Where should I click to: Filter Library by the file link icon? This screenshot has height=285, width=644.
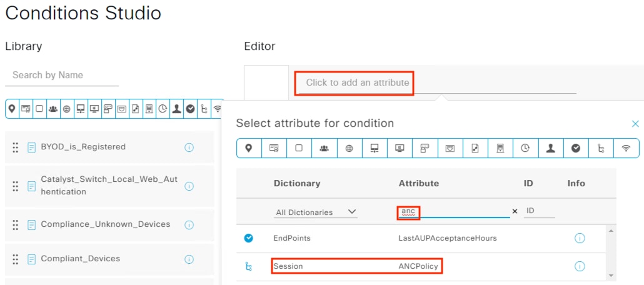136,109
